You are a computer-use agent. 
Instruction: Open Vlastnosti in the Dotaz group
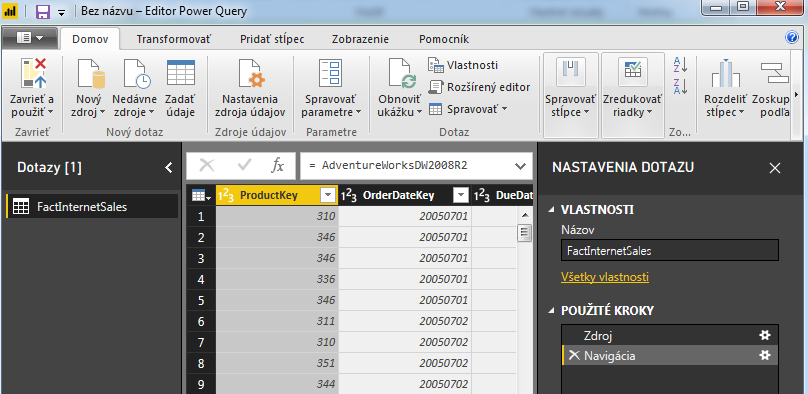[463, 65]
